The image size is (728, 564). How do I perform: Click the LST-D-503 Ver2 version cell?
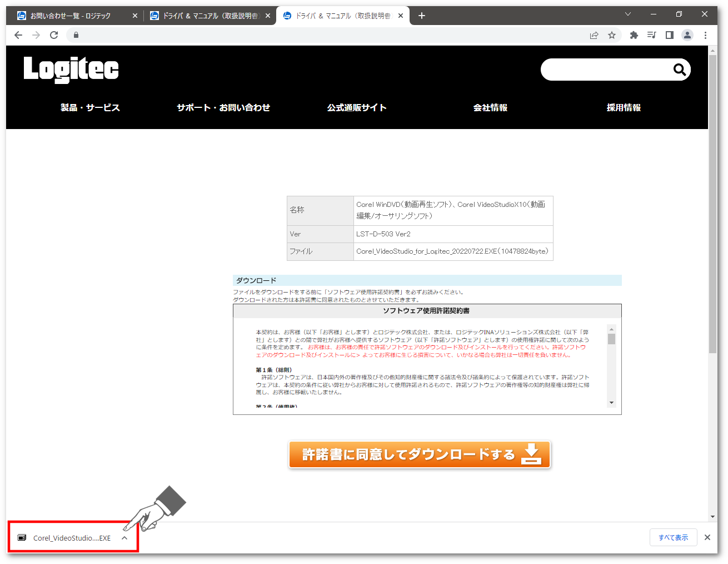[453, 234]
